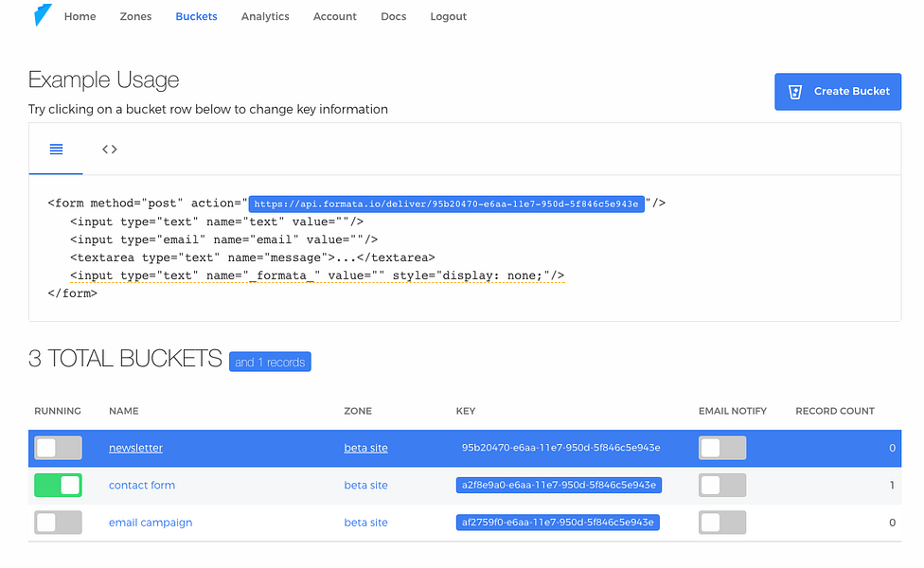Toggle email notify for newsletter bucket
Screen dimensions: 924x568
(722, 449)
